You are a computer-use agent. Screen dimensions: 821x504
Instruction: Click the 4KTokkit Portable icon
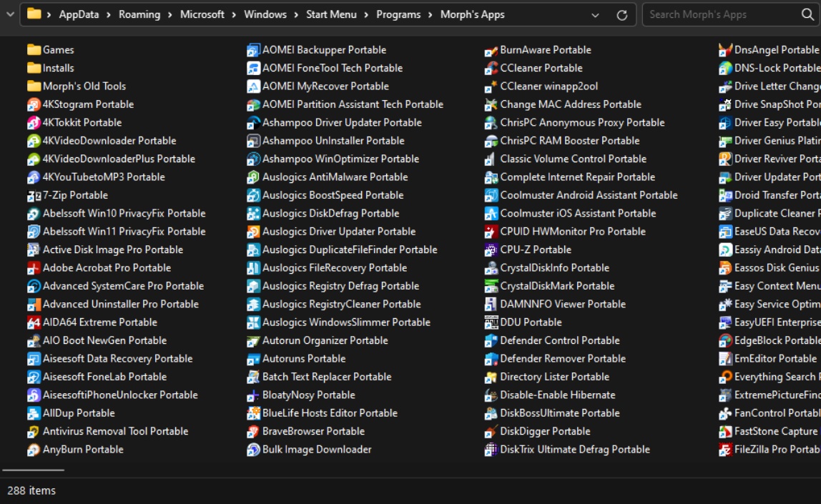click(34, 123)
